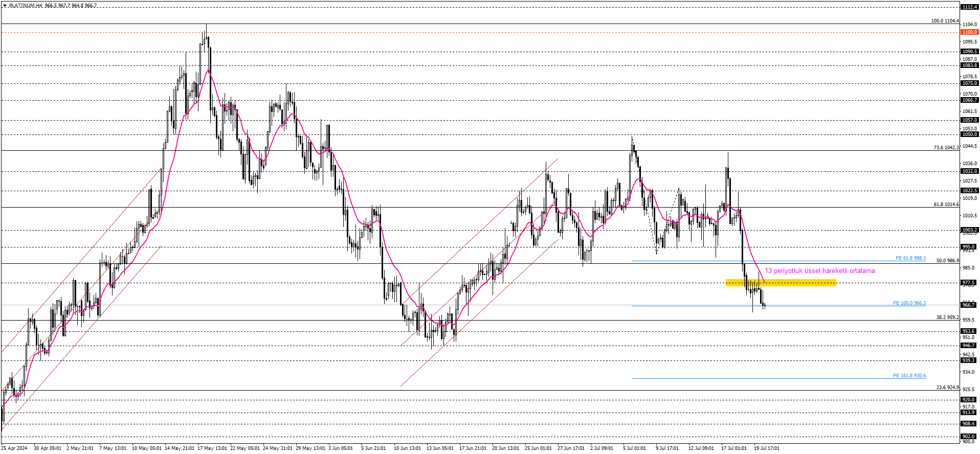The width and height of the screenshot is (980, 454).
Task: Click the 1090.5 price level tag
Action: tap(970, 52)
